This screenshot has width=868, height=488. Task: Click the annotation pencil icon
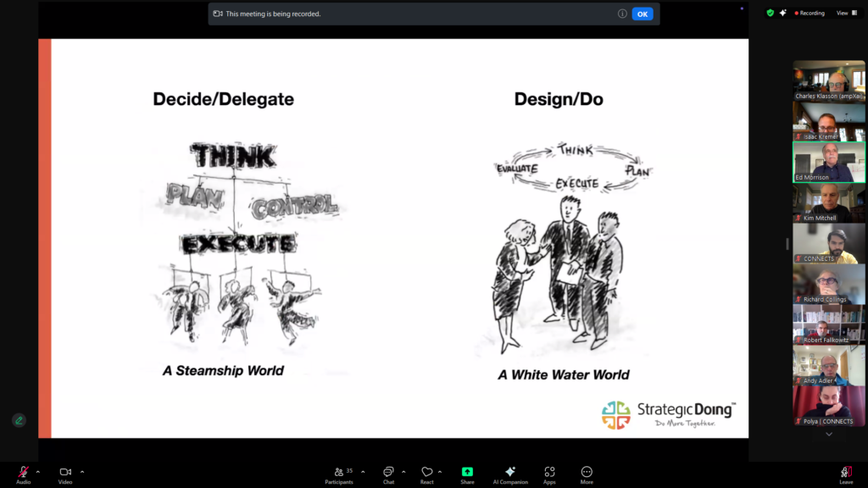tap(19, 420)
